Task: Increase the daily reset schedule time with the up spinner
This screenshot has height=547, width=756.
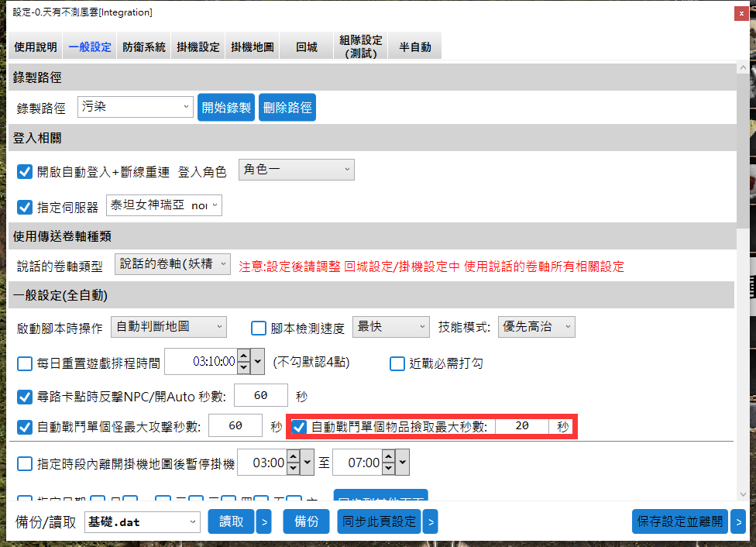Action: (x=243, y=356)
